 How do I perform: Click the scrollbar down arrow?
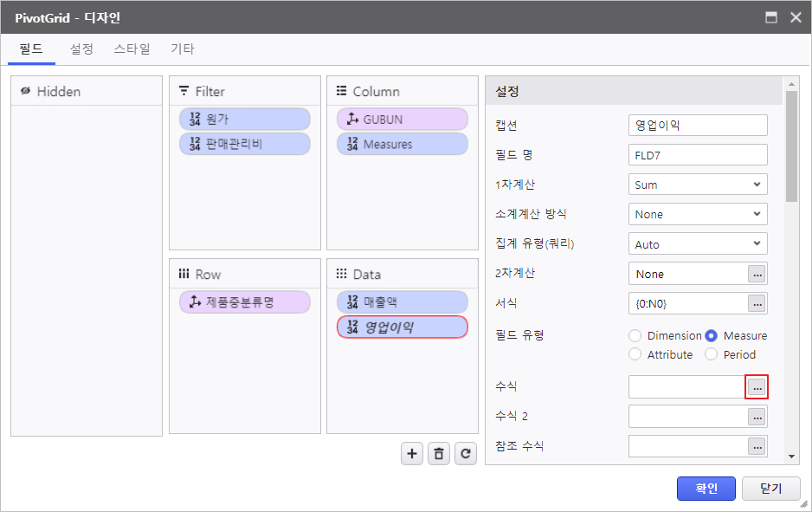[x=790, y=457]
